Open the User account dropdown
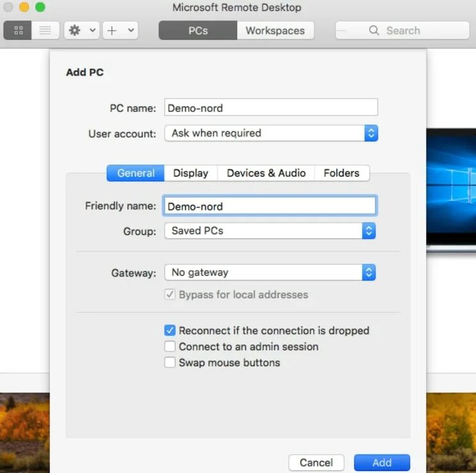This screenshot has height=473, width=476. [271, 133]
